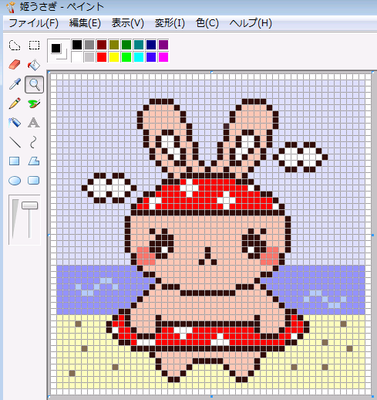Click the Magnifier tool
Image resolution: width=377 pixels, height=400 pixels.
click(x=34, y=85)
